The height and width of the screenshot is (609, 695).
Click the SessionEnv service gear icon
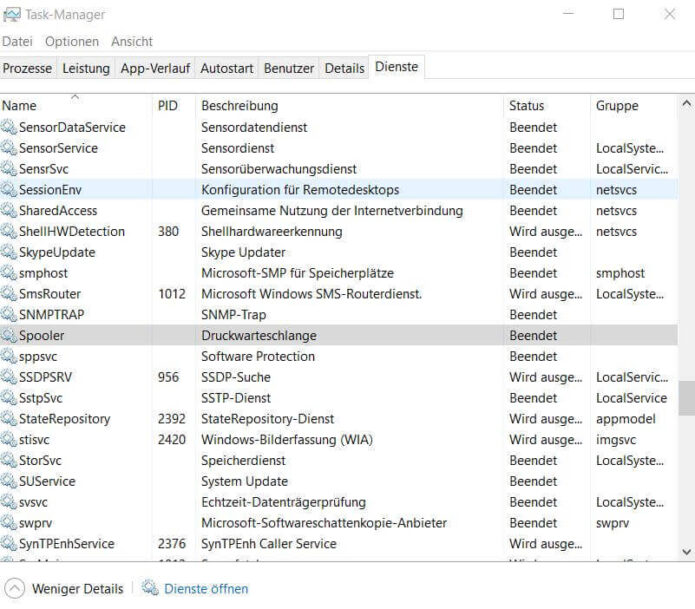9,190
